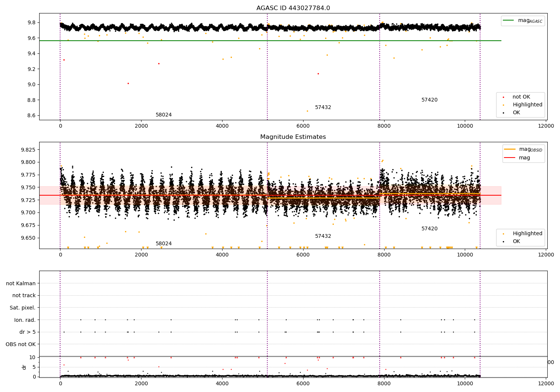
Task: Click the 9.725 y-axis tick label
Action: click(x=28, y=200)
